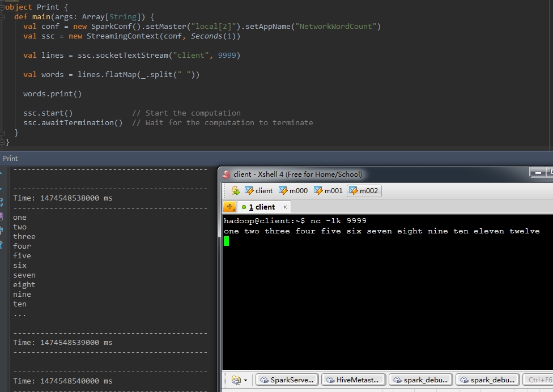Click the word 'ten' in console output
Image resolution: width=553 pixels, height=392 pixels.
tap(20, 304)
